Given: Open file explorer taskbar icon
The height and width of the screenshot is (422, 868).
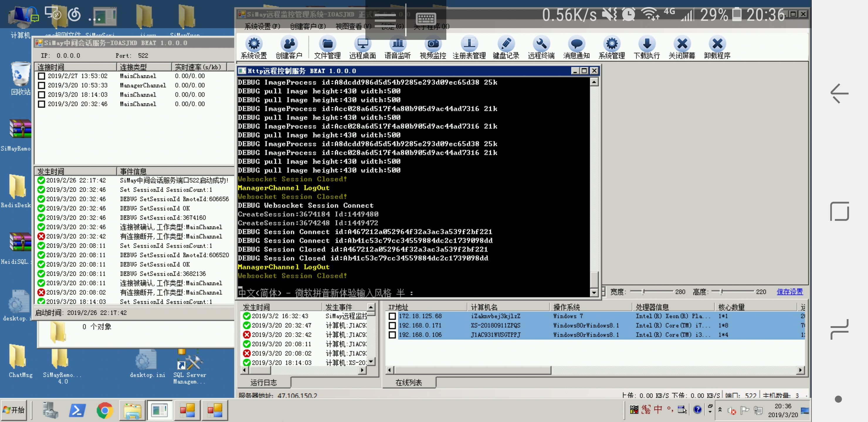Looking at the screenshot, I should pos(133,410).
